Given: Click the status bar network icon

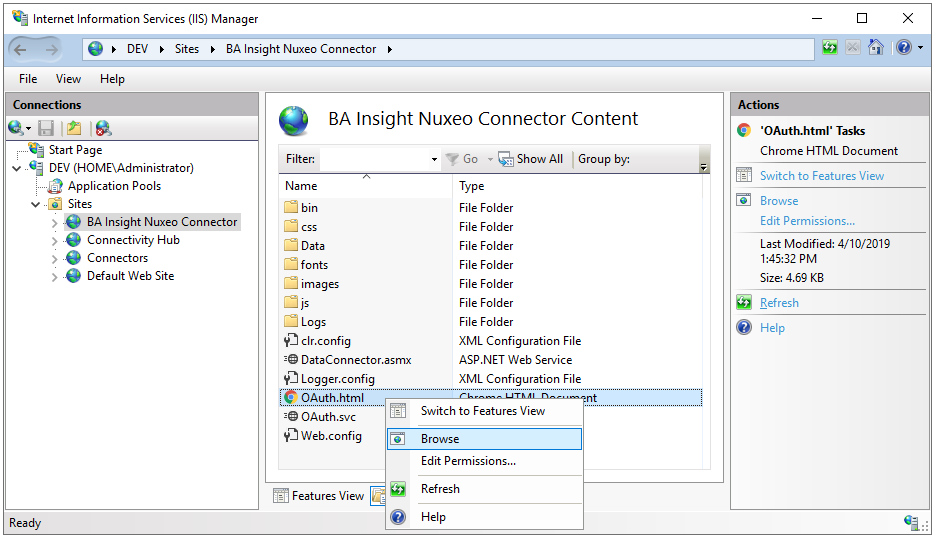Looking at the screenshot, I should point(911,522).
